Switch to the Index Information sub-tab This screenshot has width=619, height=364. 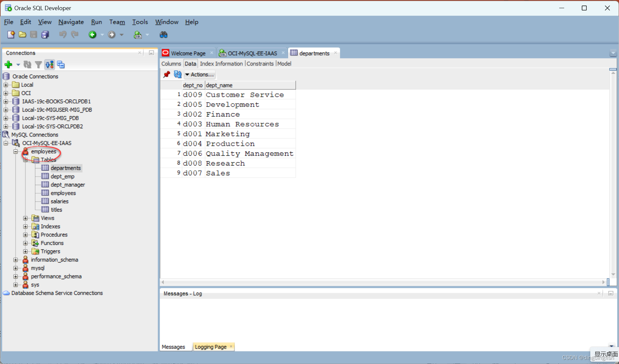[221, 64]
